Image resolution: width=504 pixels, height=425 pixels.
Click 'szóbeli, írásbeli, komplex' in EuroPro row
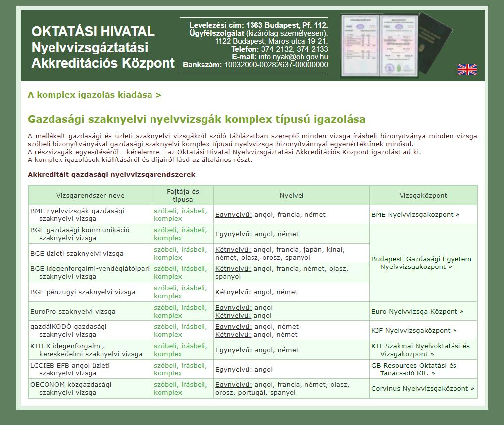click(181, 311)
